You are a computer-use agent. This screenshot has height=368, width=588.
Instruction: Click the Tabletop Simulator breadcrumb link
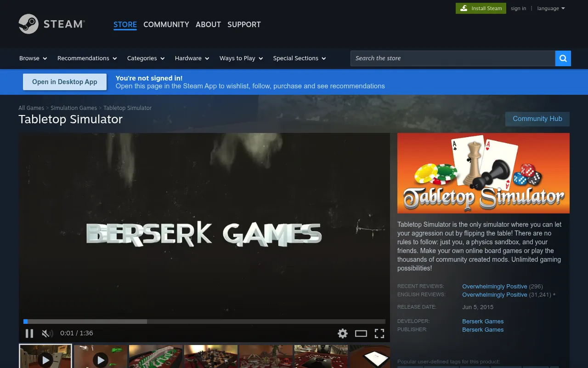point(127,108)
